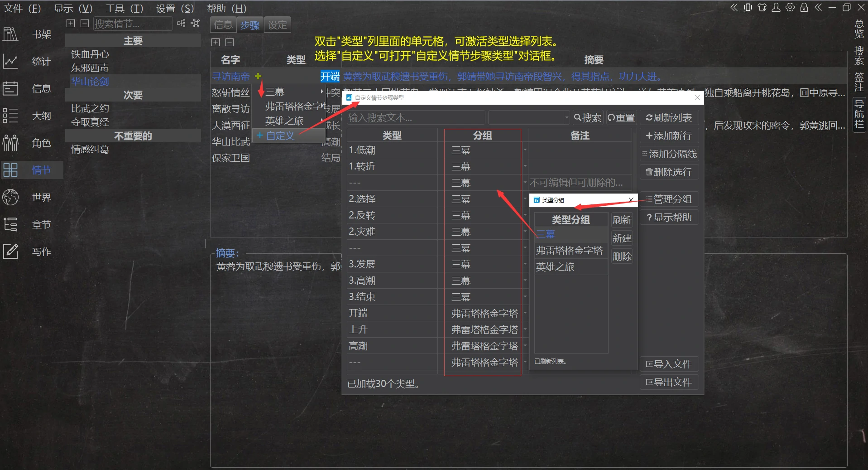Viewport: 868px width, 470px height.
Task: Switch to the 步骤 tab
Action: (x=250, y=24)
